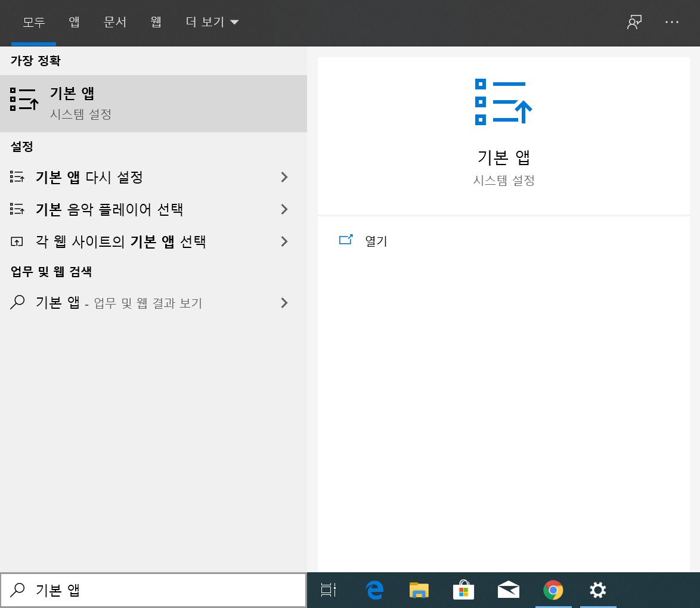Expand arrow for 기본 음악 플레이어 선택
Image resolution: width=700 pixels, height=608 pixels.
tap(284, 209)
